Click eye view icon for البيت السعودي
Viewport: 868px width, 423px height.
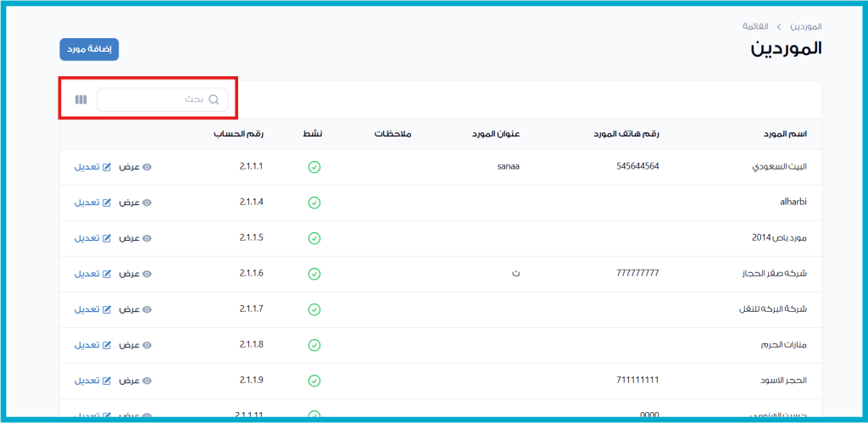147,167
